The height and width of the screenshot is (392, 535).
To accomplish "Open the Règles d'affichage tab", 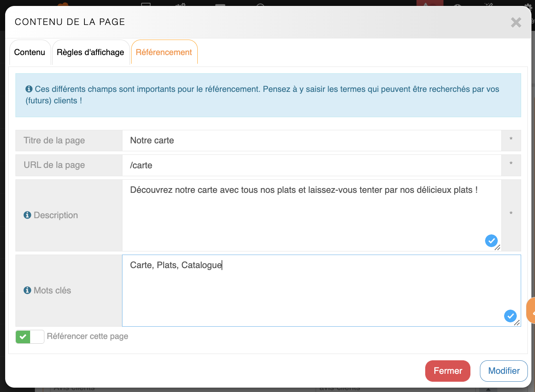I will pos(90,52).
